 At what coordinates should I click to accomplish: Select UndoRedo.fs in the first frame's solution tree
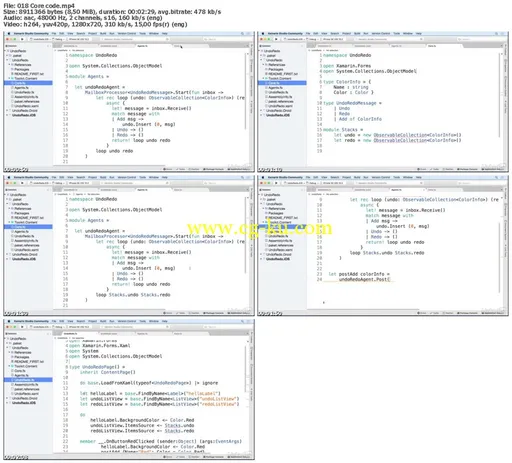[24, 92]
